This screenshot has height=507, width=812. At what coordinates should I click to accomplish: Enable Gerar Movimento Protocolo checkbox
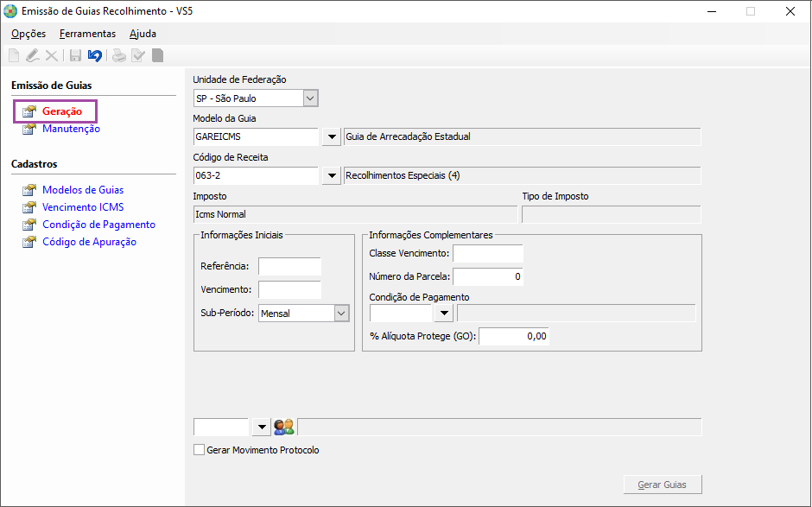click(199, 449)
